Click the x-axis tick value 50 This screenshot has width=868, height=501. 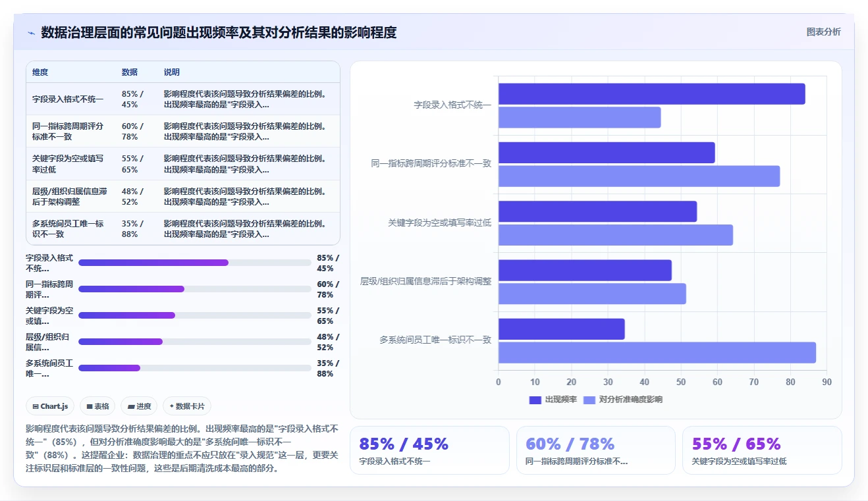tap(681, 382)
